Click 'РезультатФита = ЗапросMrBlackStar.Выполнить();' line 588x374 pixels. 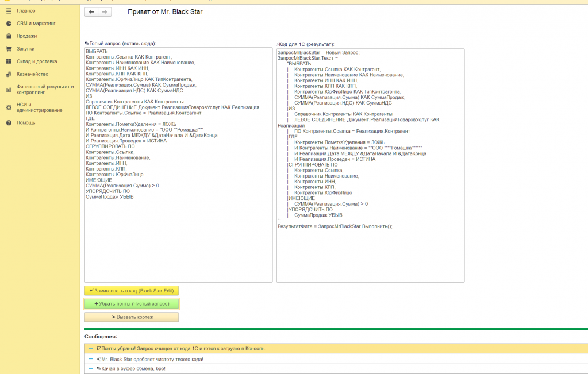click(x=335, y=226)
